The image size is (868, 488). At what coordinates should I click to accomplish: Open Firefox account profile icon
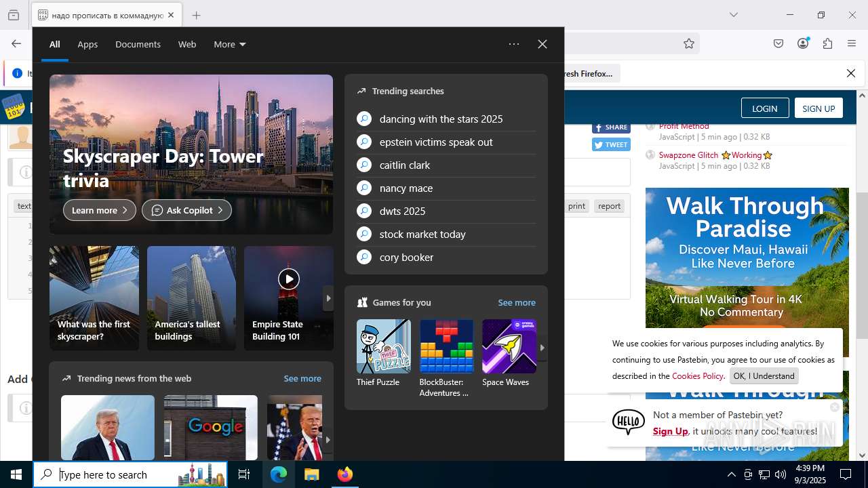(x=803, y=43)
